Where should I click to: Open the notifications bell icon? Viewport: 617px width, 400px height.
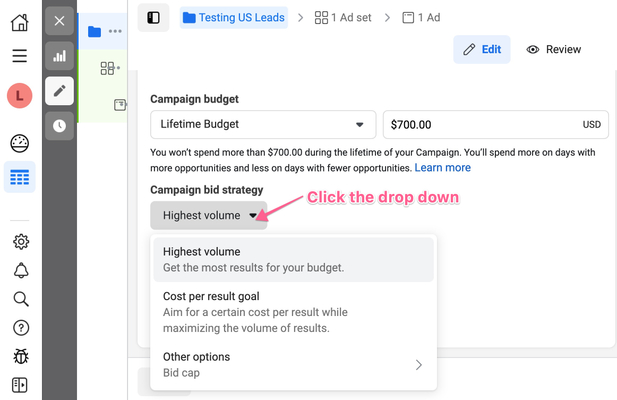click(19, 270)
